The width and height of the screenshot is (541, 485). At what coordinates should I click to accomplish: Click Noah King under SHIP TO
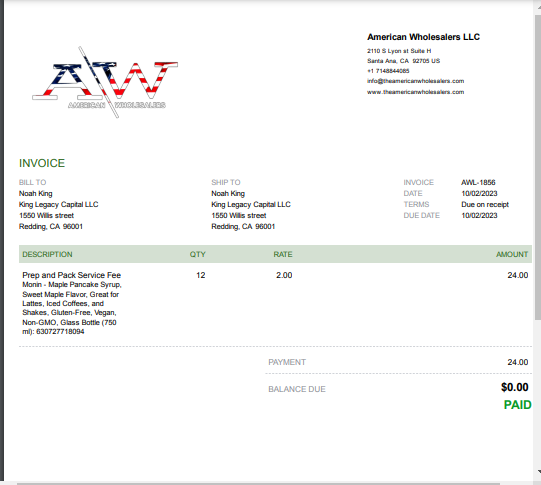(x=228, y=193)
